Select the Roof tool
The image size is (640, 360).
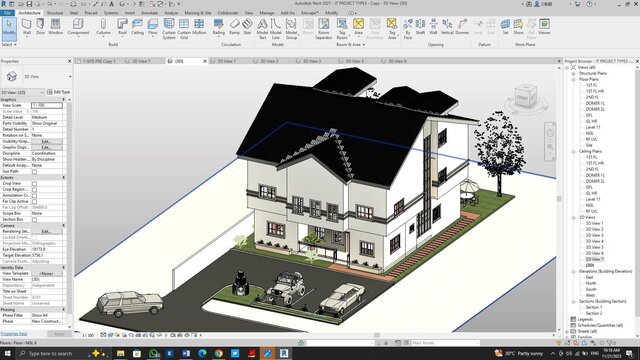click(x=122, y=27)
